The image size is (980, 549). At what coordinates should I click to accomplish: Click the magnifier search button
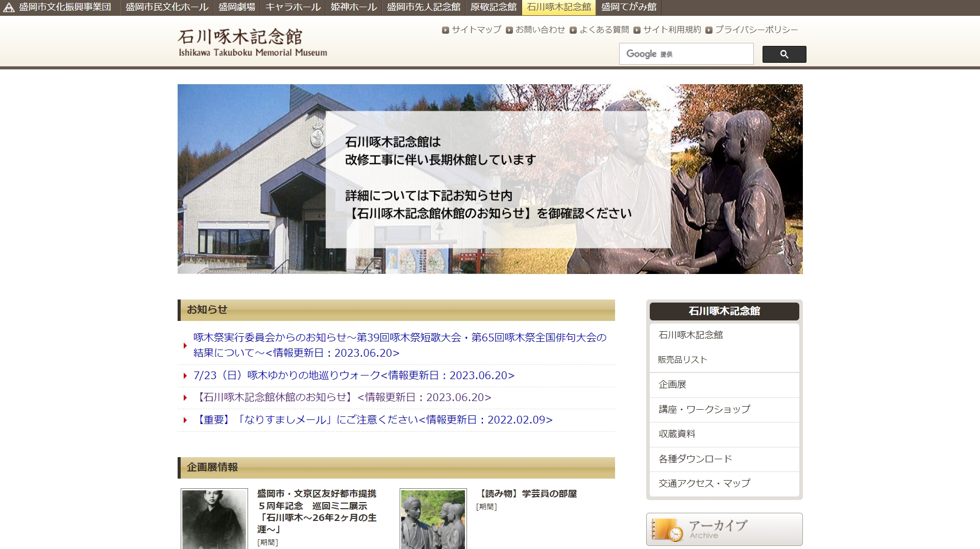784,54
